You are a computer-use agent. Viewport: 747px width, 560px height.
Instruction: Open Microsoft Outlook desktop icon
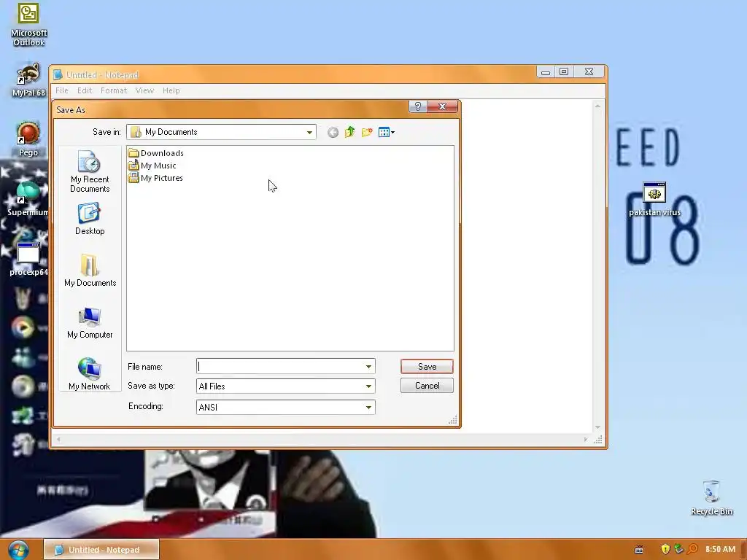pos(28,25)
